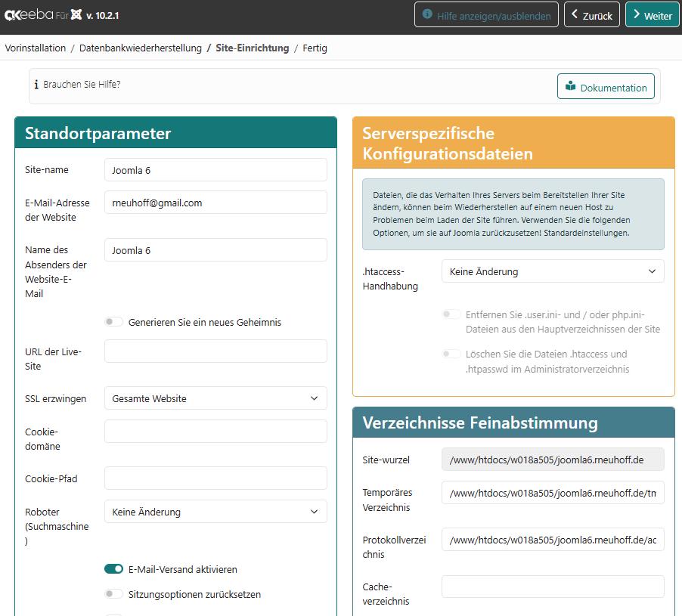Disable the 'E-Mail-Versand aktivieren' toggle
This screenshot has width=682, height=616.
(x=113, y=569)
